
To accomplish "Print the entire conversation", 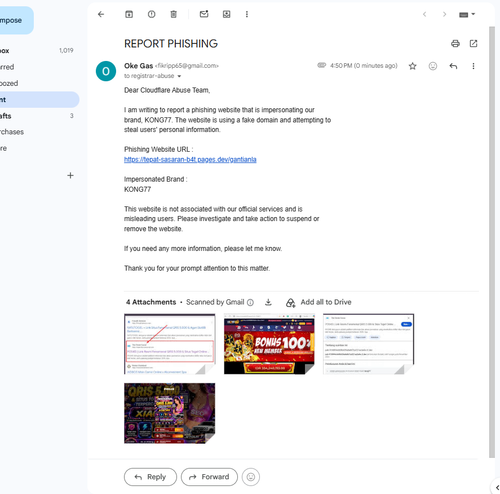I will (x=455, y=44).
